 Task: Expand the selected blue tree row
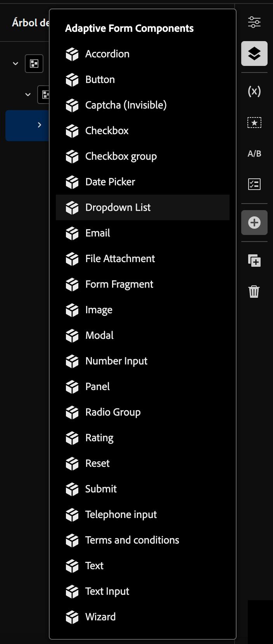pos(39,125)
